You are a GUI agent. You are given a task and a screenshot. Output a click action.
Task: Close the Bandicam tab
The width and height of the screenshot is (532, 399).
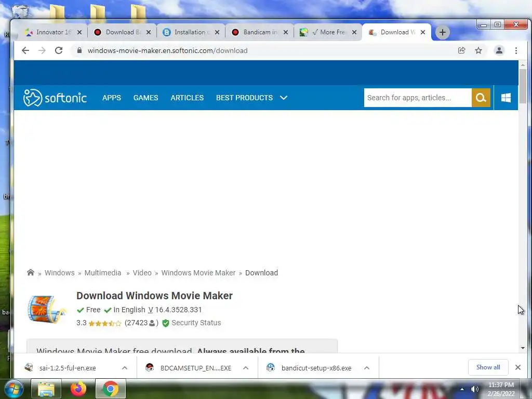[286, 32]
